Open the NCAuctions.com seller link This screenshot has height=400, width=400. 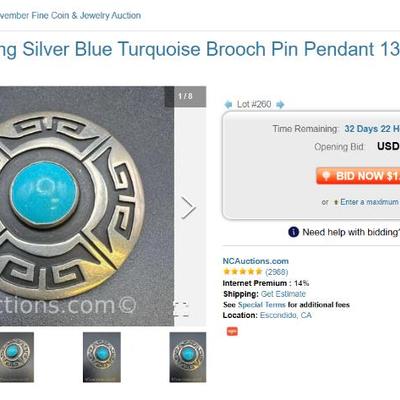point(256,261)
